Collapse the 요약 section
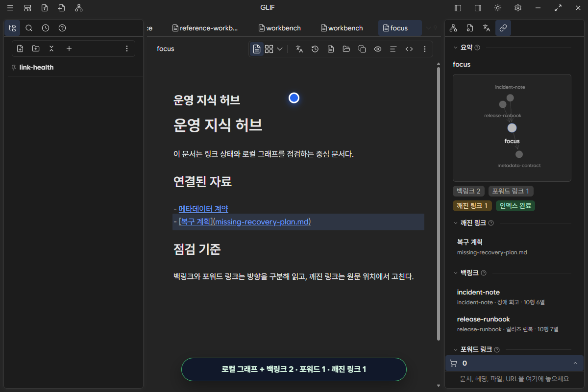Screen dimensions: 588x392 pos(456,48)
